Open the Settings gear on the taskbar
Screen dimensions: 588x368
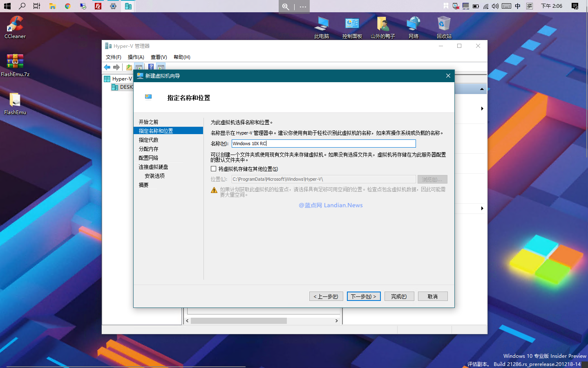click(x=113, y=6)
